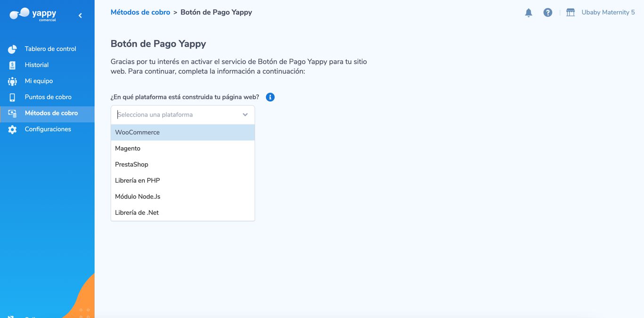644x318 pixels.
Task: Choose Librería en PHP option
Action: [183, 181]
